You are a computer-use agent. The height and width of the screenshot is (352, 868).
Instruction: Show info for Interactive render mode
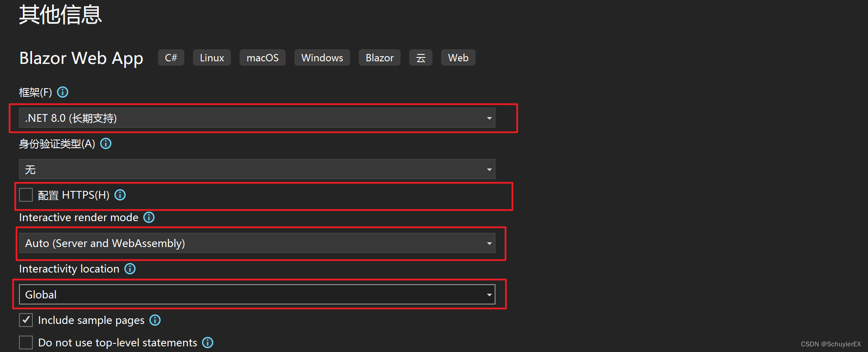point(149,217)
